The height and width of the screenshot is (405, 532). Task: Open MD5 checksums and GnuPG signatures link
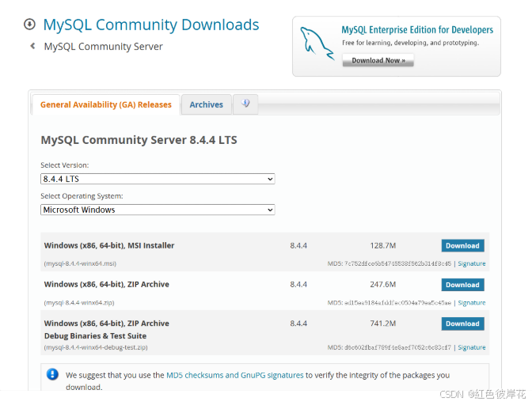tap(235, 375)
